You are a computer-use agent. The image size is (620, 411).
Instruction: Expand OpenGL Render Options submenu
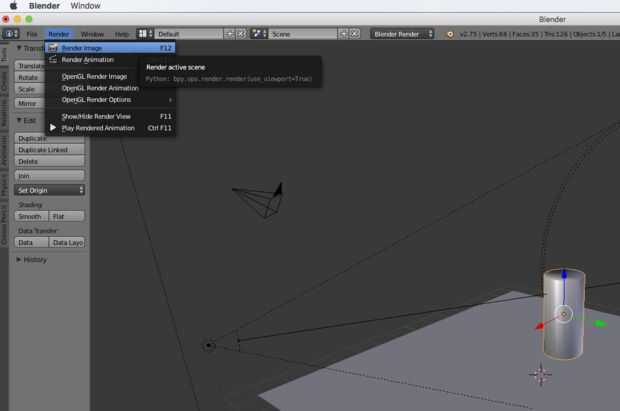110,100
